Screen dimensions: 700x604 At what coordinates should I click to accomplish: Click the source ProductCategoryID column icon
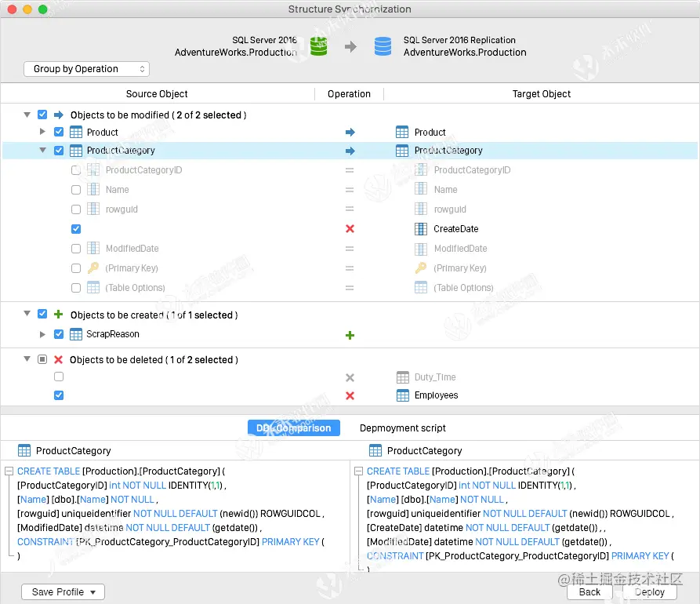click(x=92, y=169)
